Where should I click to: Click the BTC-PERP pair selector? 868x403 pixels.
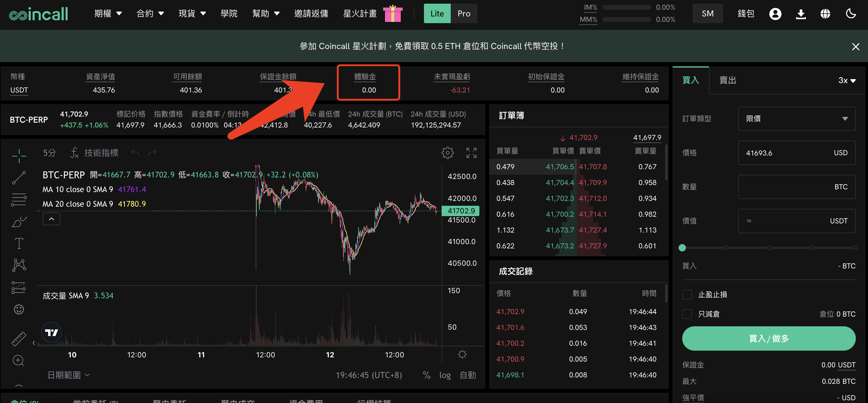[29, 120]
